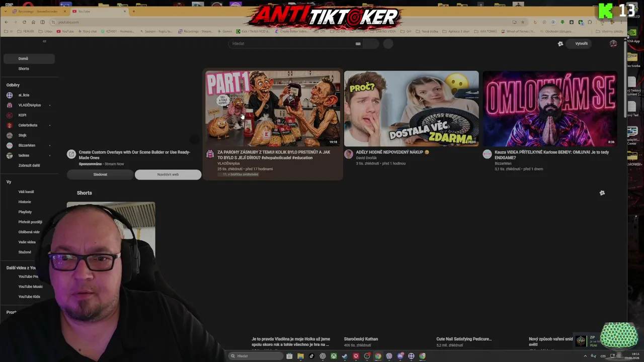Viewport: 644px width, 362px height.
Task: Click the on-screen keyboard icon in search box
Action: tap(358, 44)
